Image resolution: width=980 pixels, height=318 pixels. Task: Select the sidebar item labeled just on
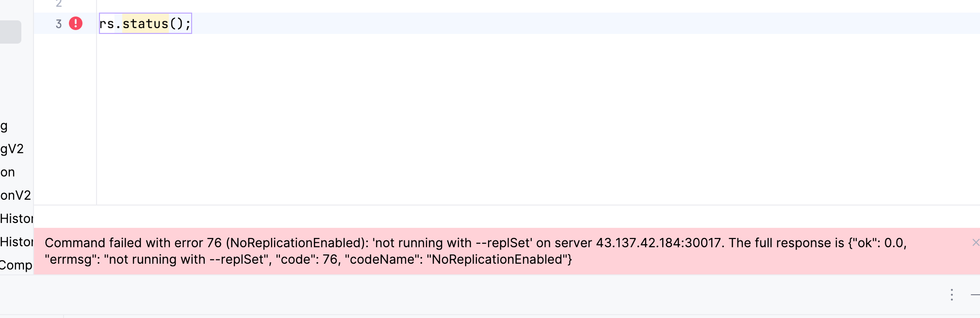[x=8, y=172]
